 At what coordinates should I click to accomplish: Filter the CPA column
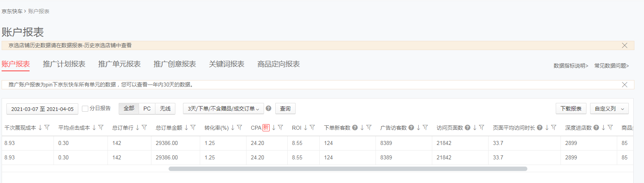pyautogui.click(x=280, y=128)
